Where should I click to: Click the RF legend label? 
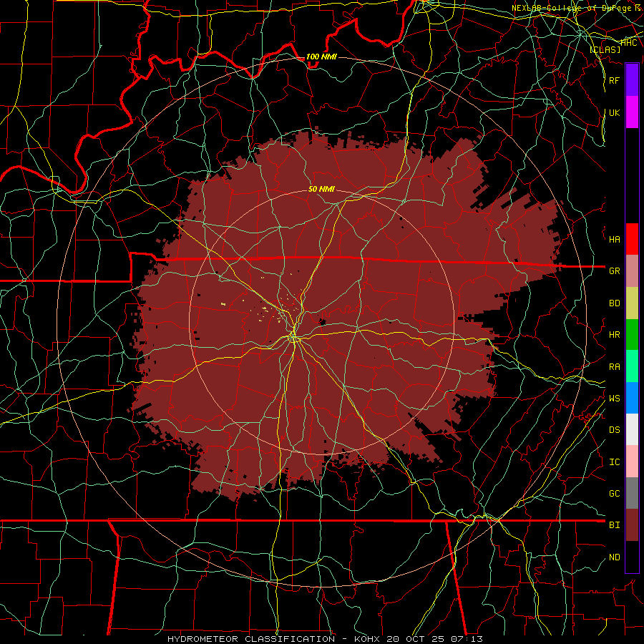(615, 80)
